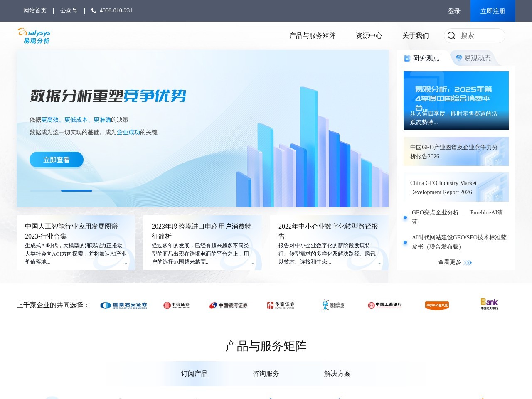This screenshot has height=399, width=532.
Task: Click the 立即注册 button
Action: [493, 11]
